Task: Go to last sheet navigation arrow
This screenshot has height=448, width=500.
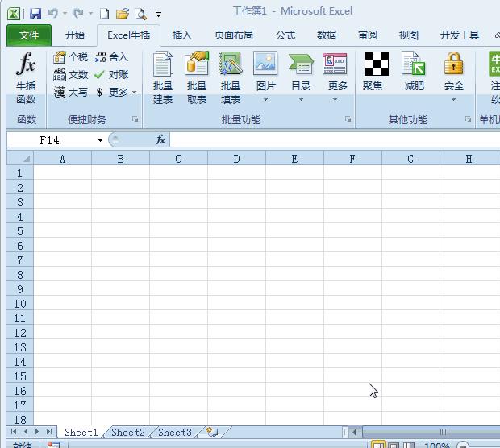Action: (48, 432)
